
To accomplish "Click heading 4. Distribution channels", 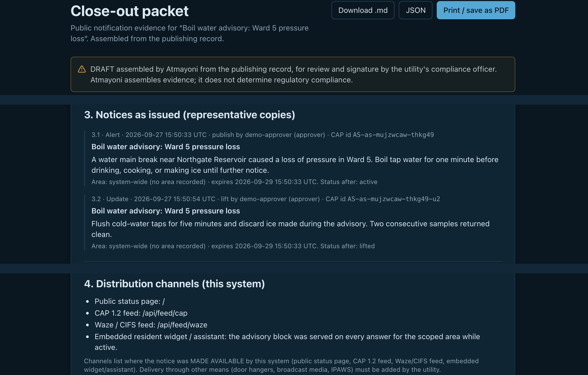I will pyautogui.click(x=174, y=284).
